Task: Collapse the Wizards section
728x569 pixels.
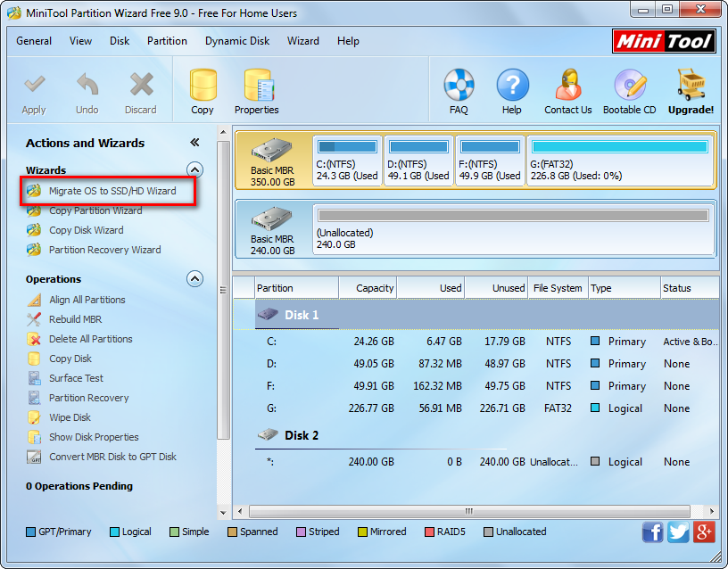Action: tap(195, 170)
